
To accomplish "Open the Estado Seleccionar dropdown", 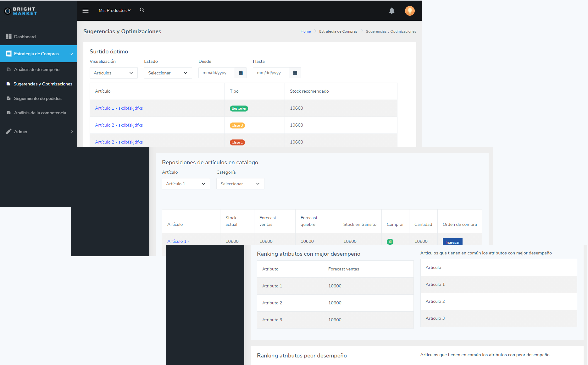I will [x=168, y=73].
